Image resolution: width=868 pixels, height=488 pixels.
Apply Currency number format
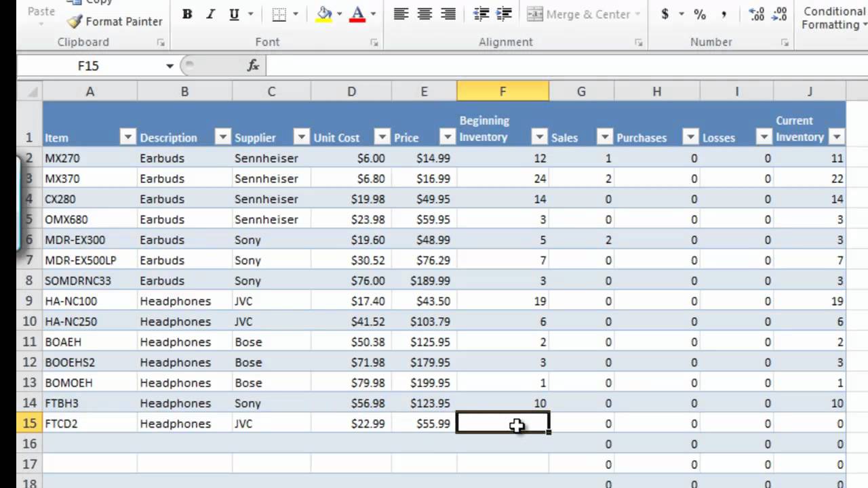pyautogui.click(x=665, y=14)
